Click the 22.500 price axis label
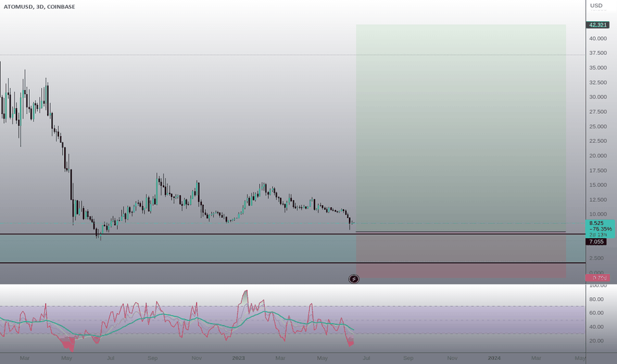 (x=598, y=141)
